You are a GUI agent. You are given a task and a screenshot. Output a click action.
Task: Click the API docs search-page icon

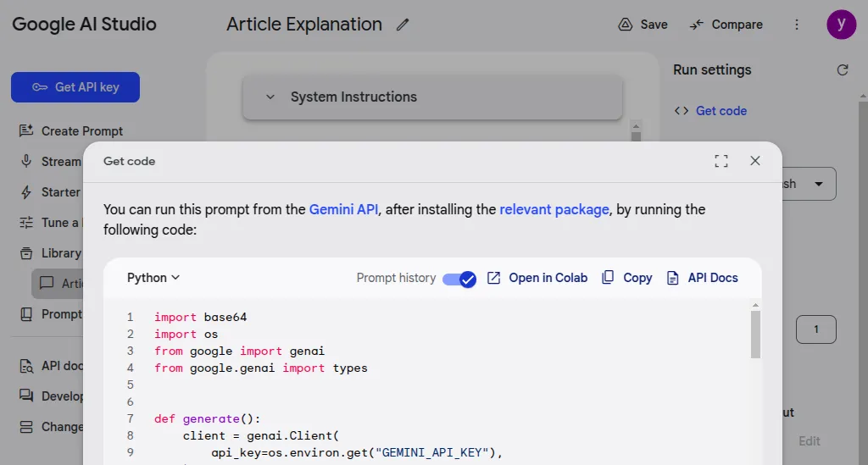click(x=26, y=365)
